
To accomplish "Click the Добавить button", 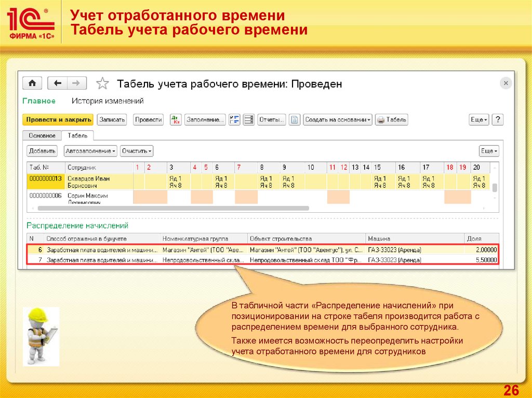I will pos(43,151).
